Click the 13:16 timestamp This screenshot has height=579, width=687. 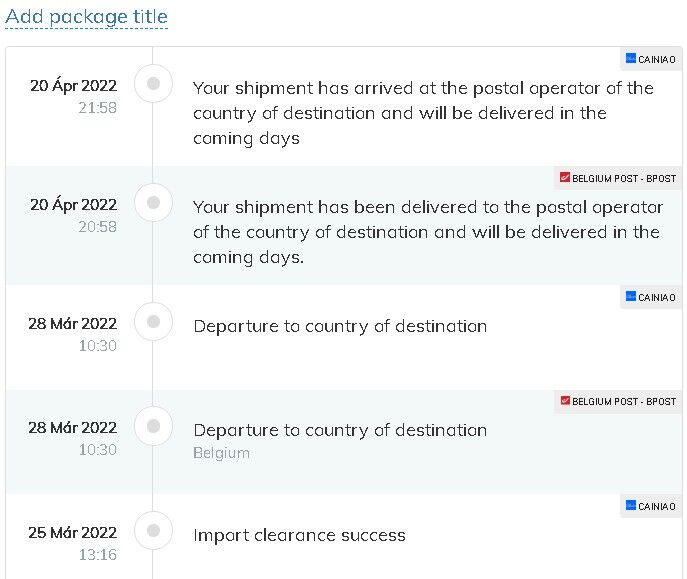98,554
